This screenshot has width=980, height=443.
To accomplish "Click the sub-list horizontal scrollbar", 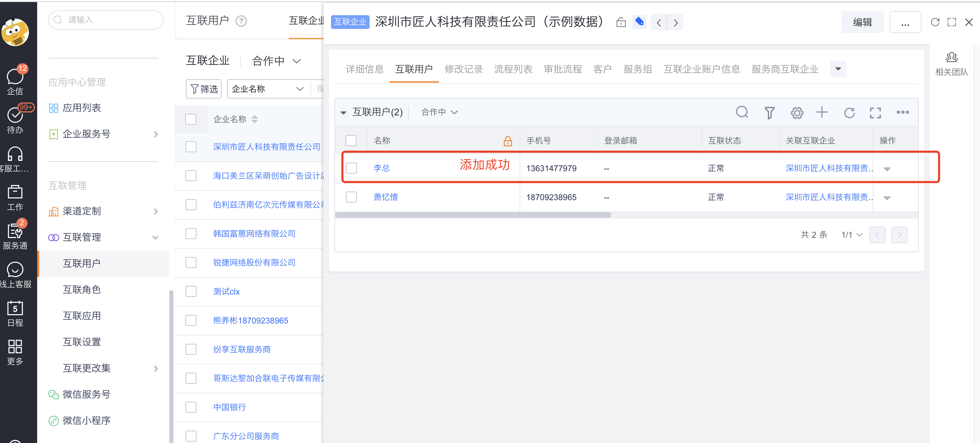I will (473, 215).
